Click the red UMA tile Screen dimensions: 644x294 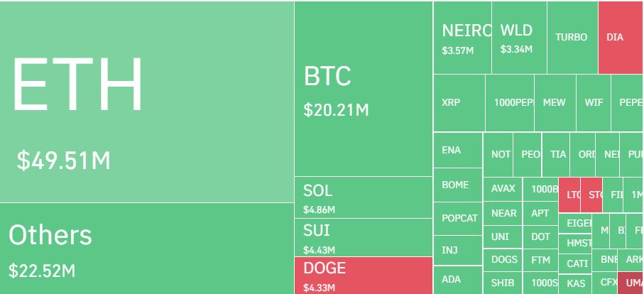coord(631,283)
